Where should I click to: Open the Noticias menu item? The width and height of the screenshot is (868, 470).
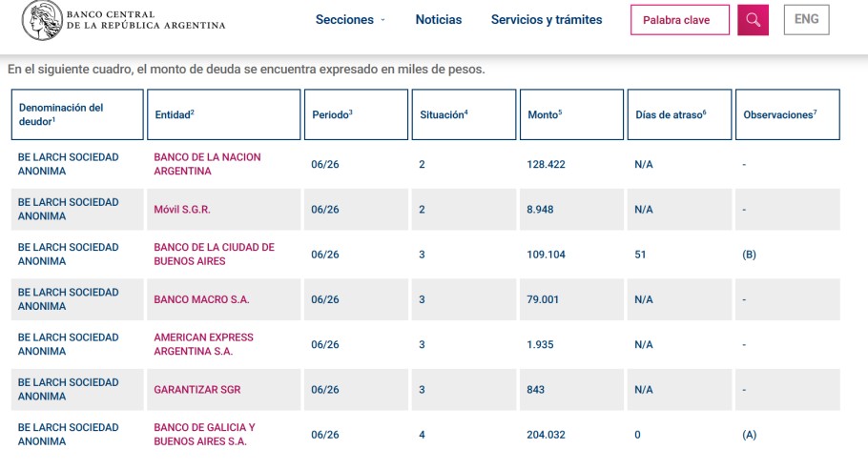click(x=439, y=19)
